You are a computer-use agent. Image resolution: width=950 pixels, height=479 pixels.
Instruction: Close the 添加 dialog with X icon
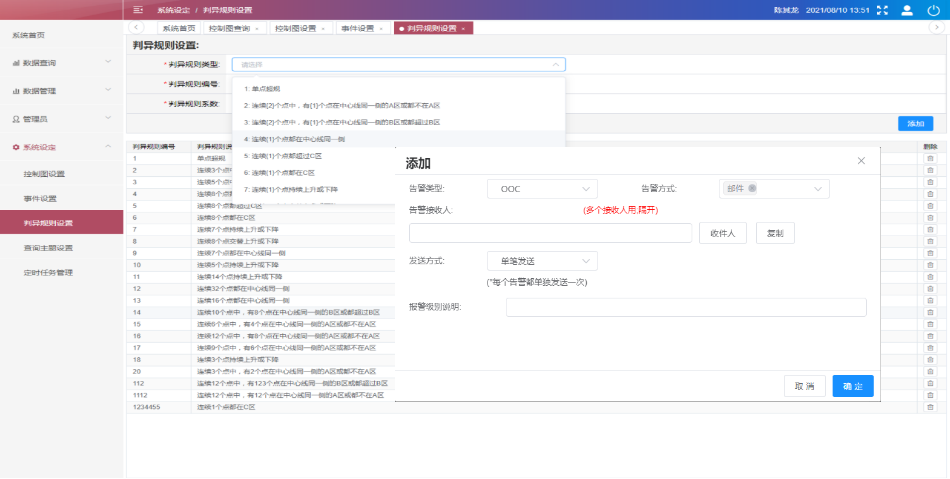click(861, 161)
